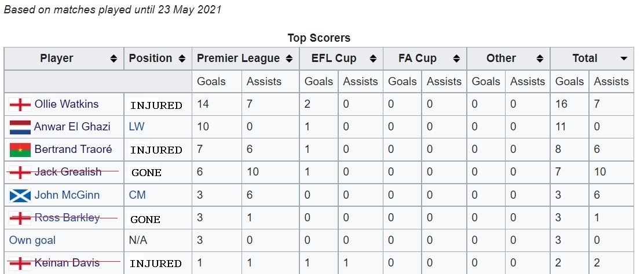644x274 pixels.
Task: Sort table by Position column arrows
Action: [x=182, y=59]
